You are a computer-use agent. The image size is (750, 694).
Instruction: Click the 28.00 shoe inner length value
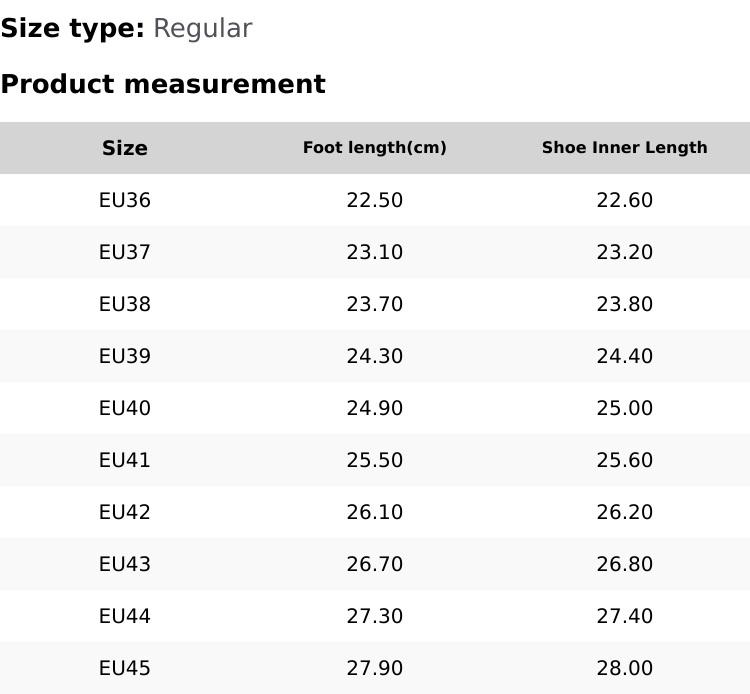pos(624,668)
